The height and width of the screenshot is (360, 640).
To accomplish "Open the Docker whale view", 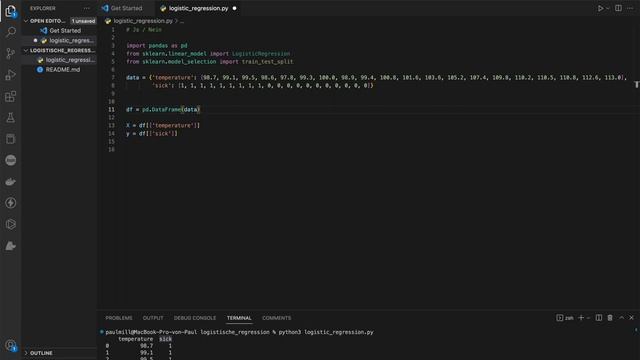I will [x=11, y=182].
